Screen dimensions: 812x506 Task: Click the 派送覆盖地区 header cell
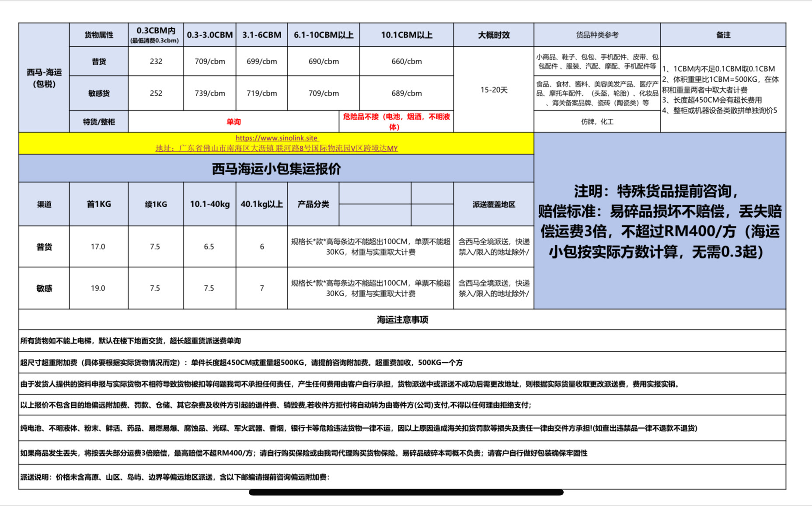[x=493, y=204]
